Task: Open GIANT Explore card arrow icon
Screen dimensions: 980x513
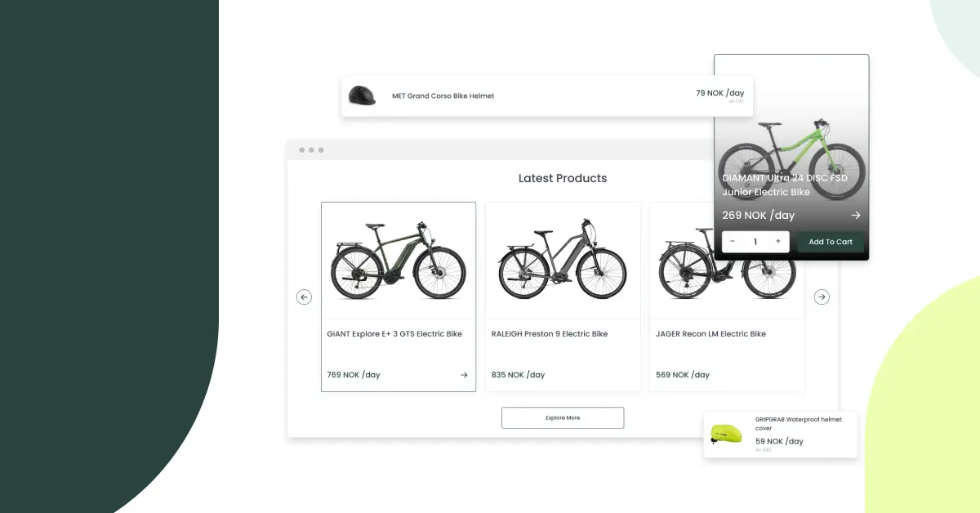Action: tap(464, 375)
